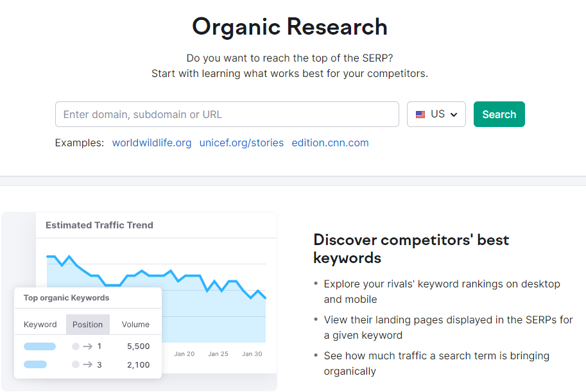Viewport: 586px width, 392px height.
Task: Click the gray dot in the first keyword row
Action: [76, 346]
